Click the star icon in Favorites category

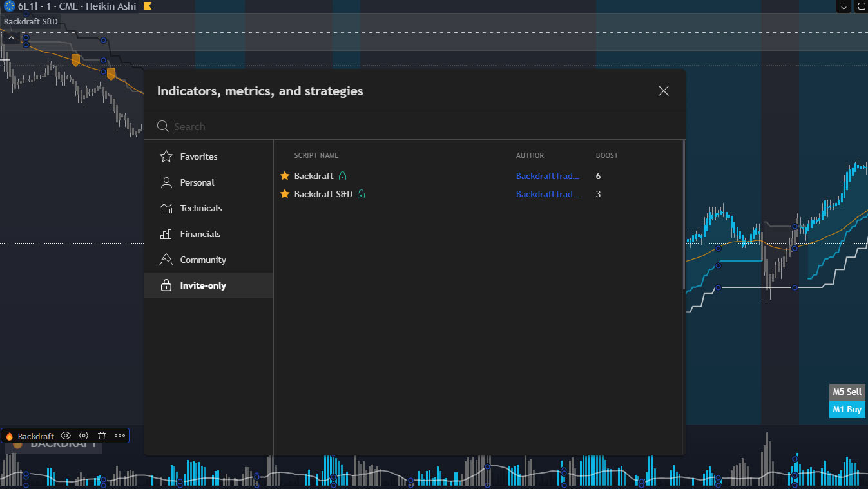(x=166, y=157)
